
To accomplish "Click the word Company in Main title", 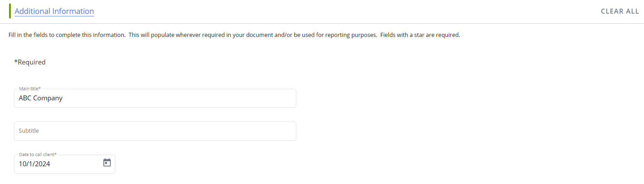I will point(48,98).
